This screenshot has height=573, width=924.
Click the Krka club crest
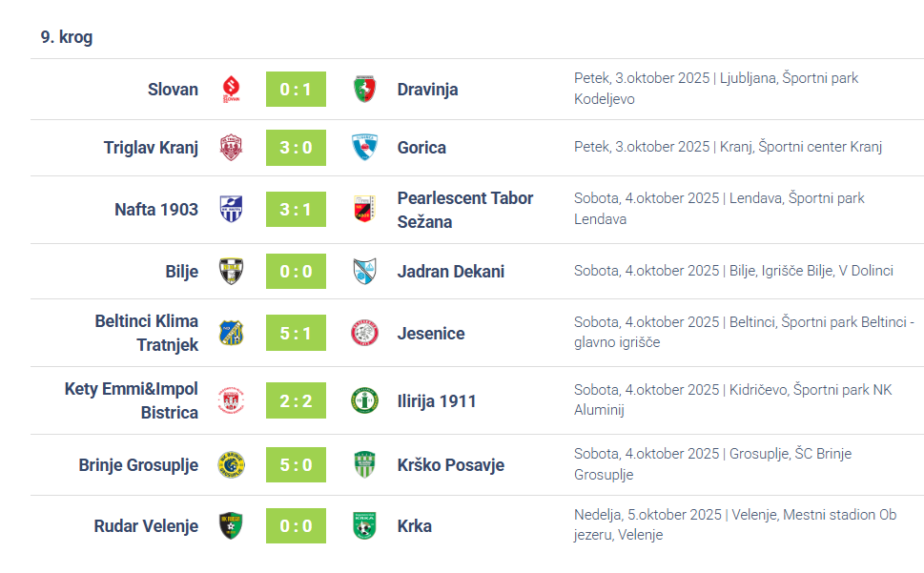(x=364, y=526)
